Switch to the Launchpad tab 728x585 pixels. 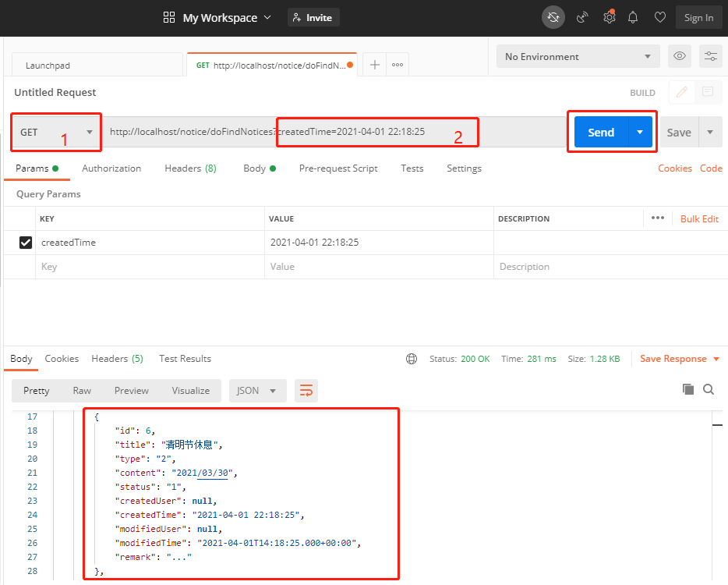tap(97, 65)
